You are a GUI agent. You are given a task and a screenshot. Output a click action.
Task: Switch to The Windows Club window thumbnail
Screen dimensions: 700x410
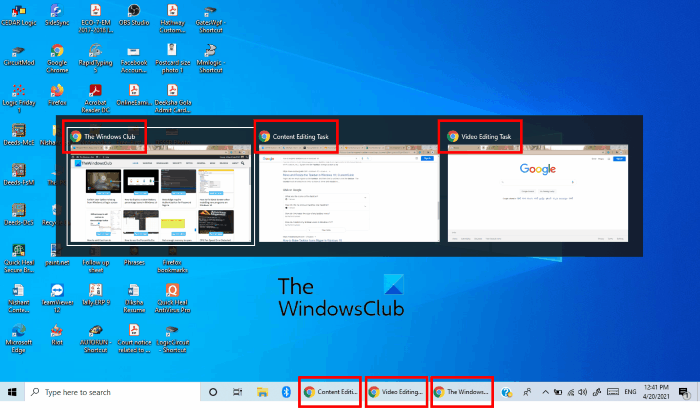tap(161, 186)
